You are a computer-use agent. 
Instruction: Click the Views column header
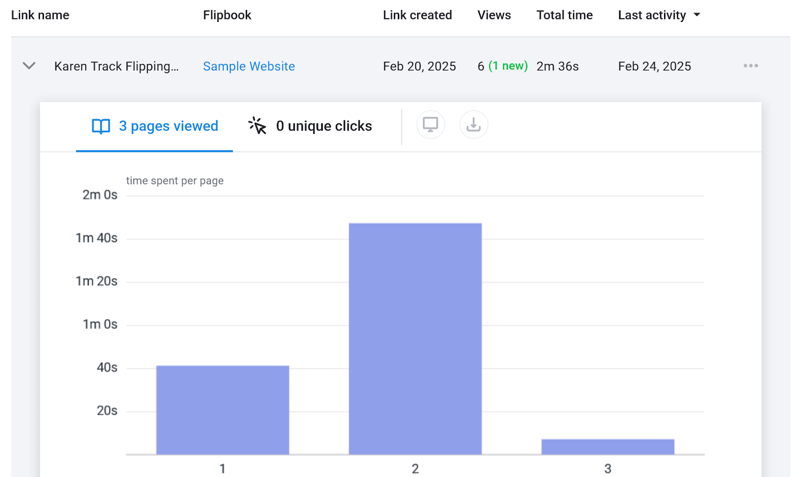click(x=494, y=15)
